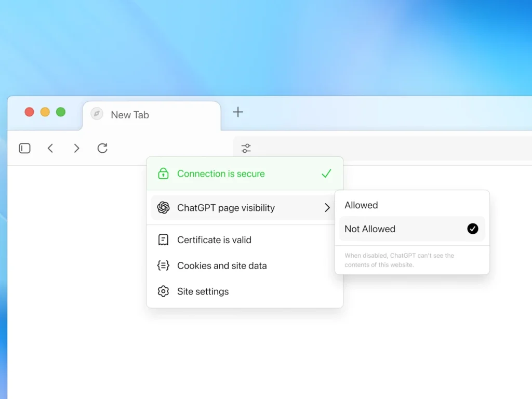Open Site settings from the menu
This screenshot has height=399, width=532.
point(203,291)
